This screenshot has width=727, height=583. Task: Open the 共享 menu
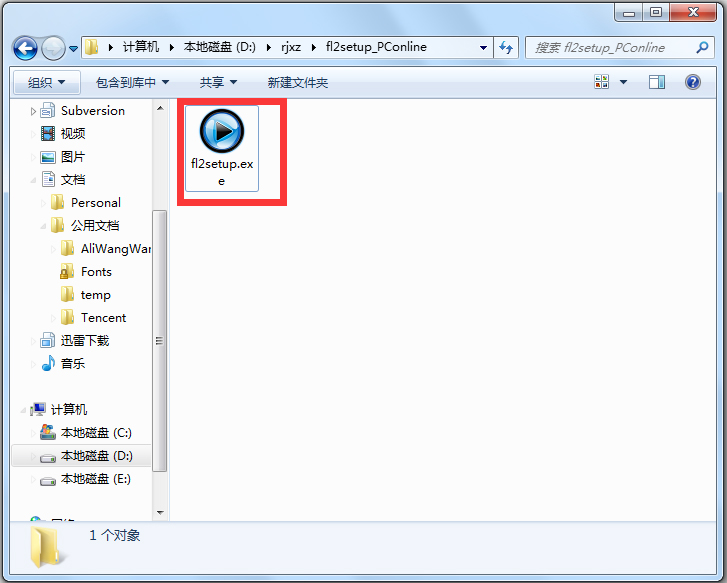point(218,83)
